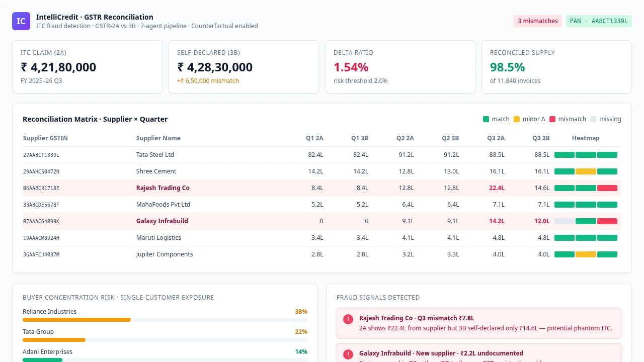Click the Tata Group 22% value
644x362 pixels.
[301, 332]
